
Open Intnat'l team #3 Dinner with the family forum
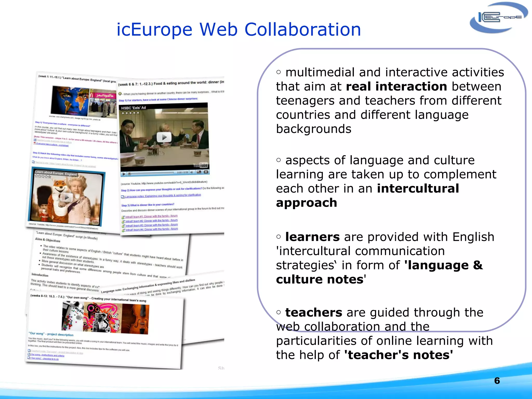(x=152, y=225)
